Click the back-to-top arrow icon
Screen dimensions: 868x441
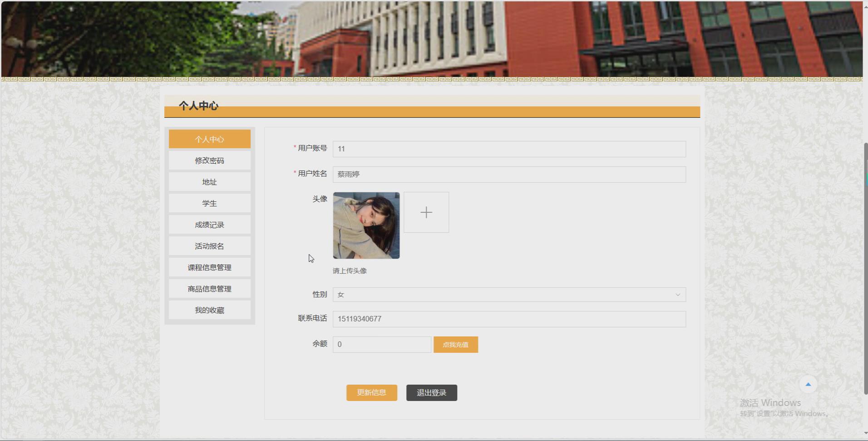pyautogui.click(x=808, y=384)
